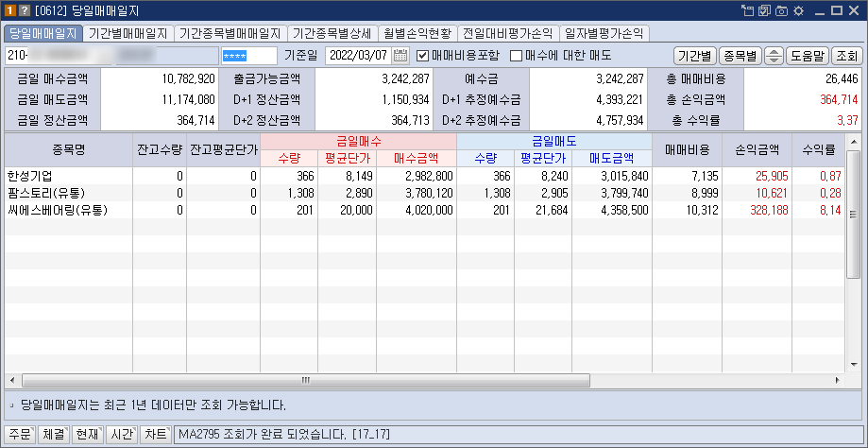Click the 금일매수 group header

[358, 141]
